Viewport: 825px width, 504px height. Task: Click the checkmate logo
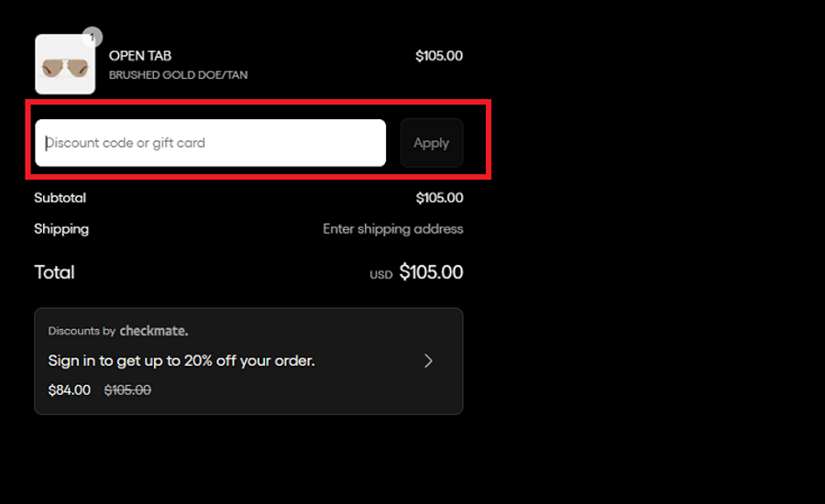coord(154,331)
